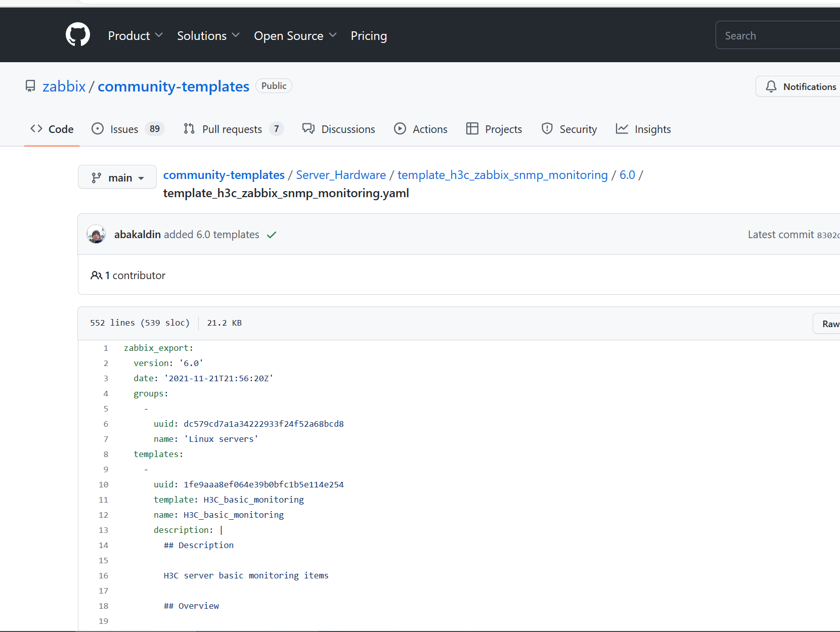This screenshot has width=840, height=632.
Task: Focus the GitHub Search field
Action: 779,35
